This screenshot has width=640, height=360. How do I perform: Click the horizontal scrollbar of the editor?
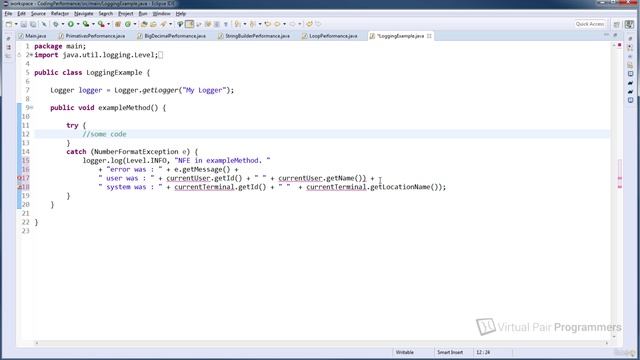coord(321,343)
